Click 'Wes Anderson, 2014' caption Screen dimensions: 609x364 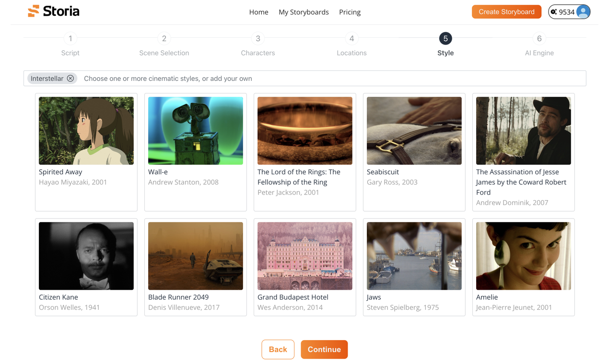click(290, 307)
